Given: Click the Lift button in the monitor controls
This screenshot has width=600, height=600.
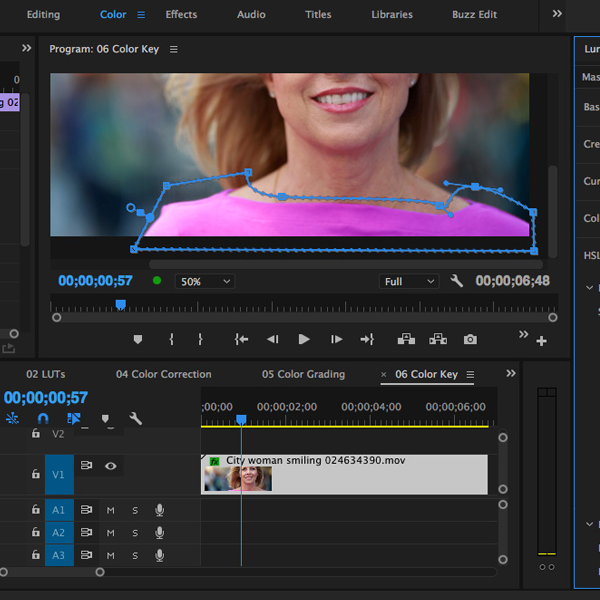Looking at the screenshot, I should [x=406, y=340].
